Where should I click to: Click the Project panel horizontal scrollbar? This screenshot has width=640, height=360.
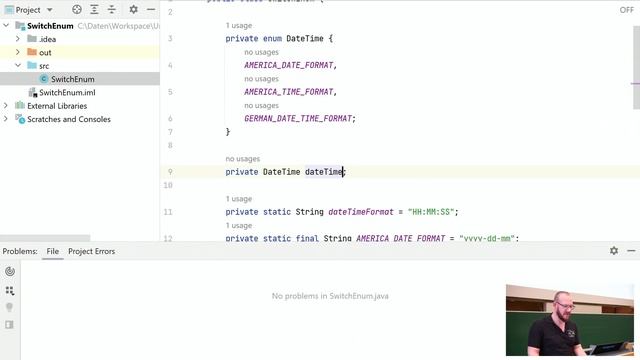(x=45, y=238)
